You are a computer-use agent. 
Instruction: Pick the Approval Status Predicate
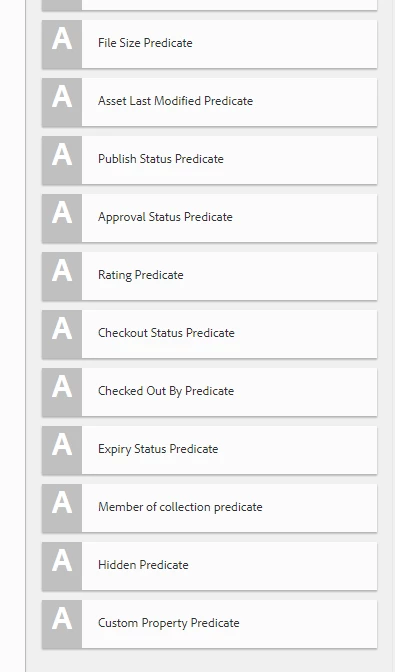click(x=209, y=218)
